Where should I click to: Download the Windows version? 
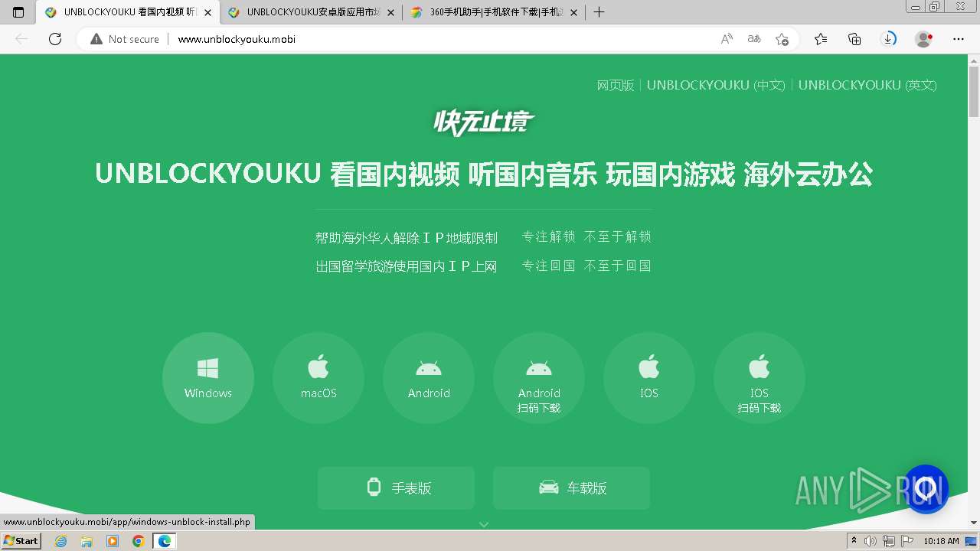click(208, 377)
